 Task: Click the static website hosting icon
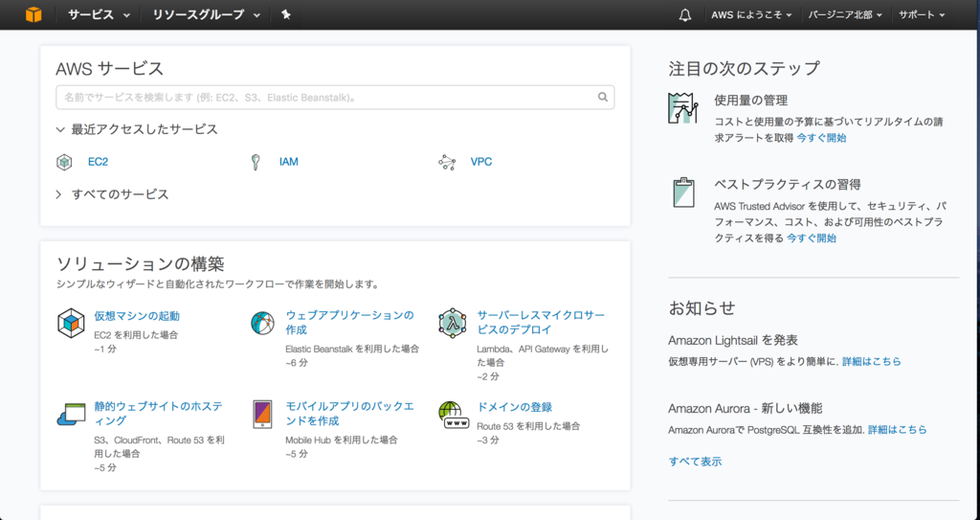click(x=71, y=415)
